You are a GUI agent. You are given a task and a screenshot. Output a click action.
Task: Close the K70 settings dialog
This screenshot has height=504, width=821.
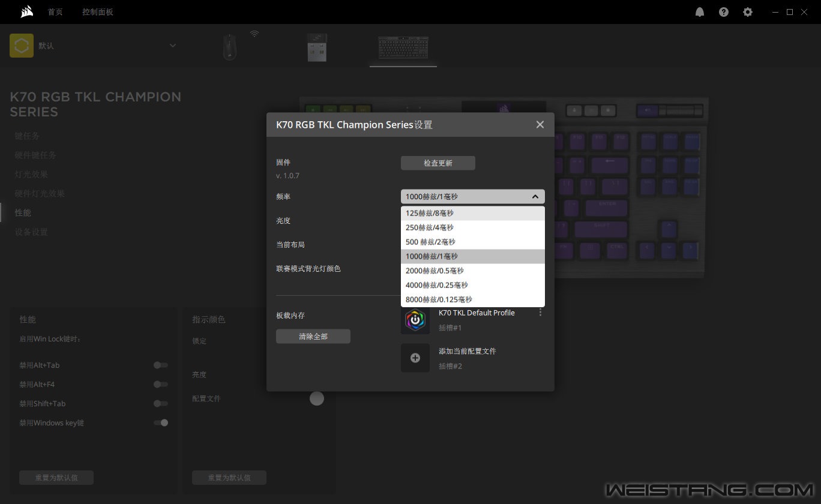540,124
